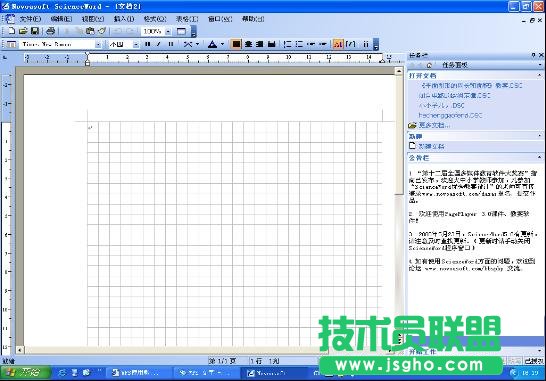Toggle Bold formatting
546x381 pixels.
148,44
